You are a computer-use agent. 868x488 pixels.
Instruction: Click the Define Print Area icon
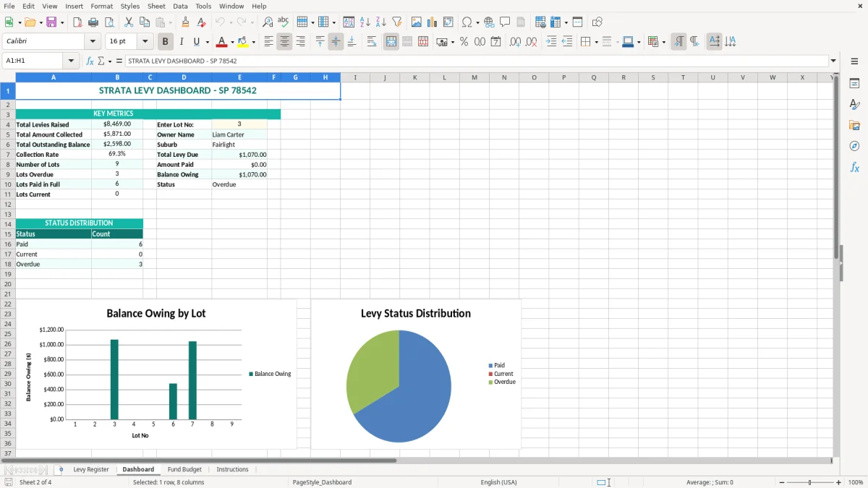pyautogui.click(x=540, y=22)
